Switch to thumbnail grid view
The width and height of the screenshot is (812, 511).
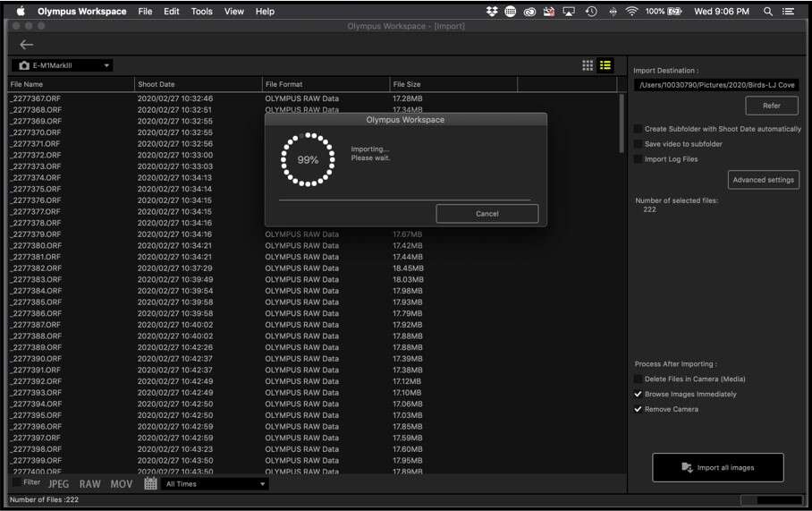click(x=588, y=65)
